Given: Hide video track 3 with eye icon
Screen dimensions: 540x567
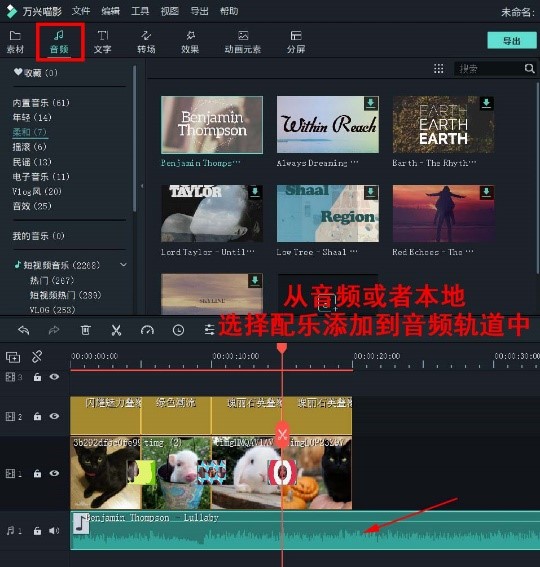Looking at the screenshot, I should pyautogui.click(x=54, y=377).
